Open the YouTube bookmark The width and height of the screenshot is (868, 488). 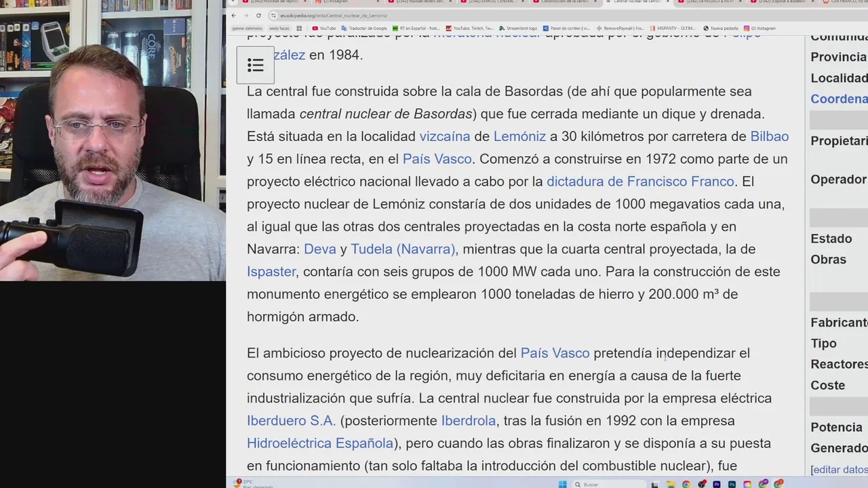pos(324,28)
